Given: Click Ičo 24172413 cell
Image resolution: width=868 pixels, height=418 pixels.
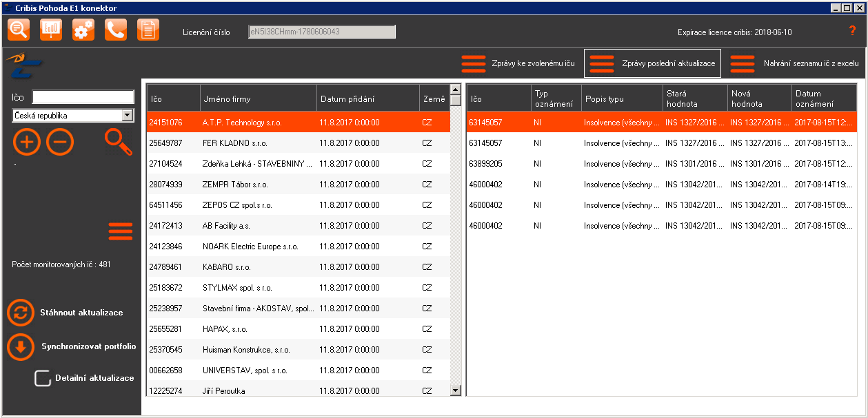Looking at the screenshot, I should click(165, 226).
